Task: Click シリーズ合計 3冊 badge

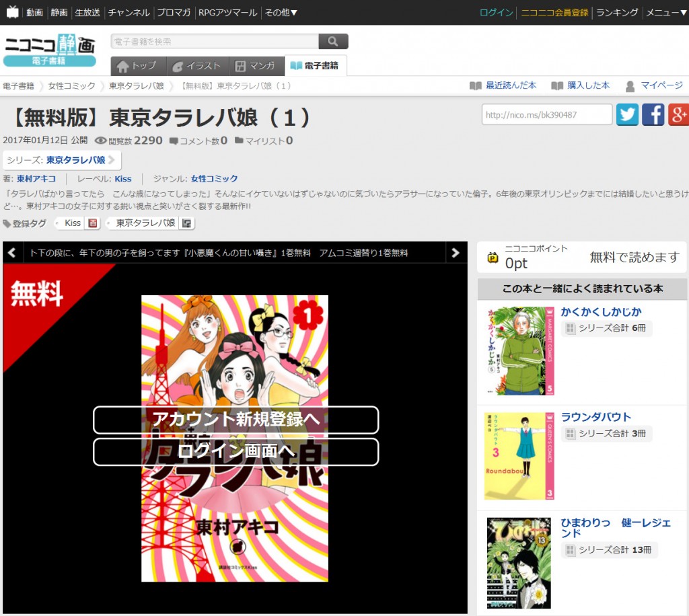Action: coord(606,433)
